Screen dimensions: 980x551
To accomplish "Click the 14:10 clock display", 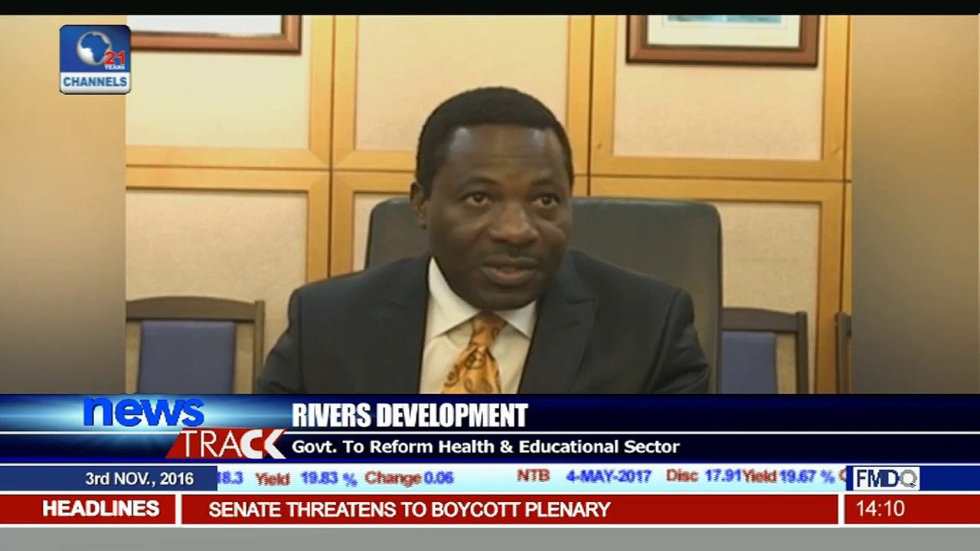I will tap(880, 509).
